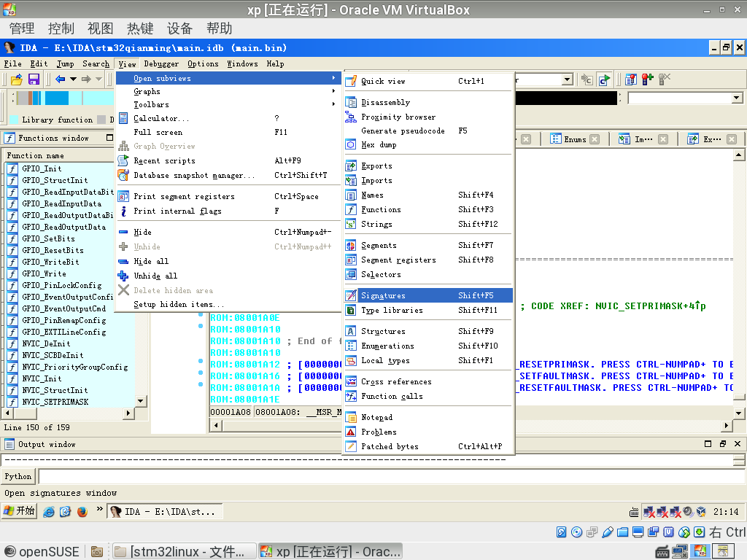Click the IDA taskbar button
747x560 pixels.
164,511
